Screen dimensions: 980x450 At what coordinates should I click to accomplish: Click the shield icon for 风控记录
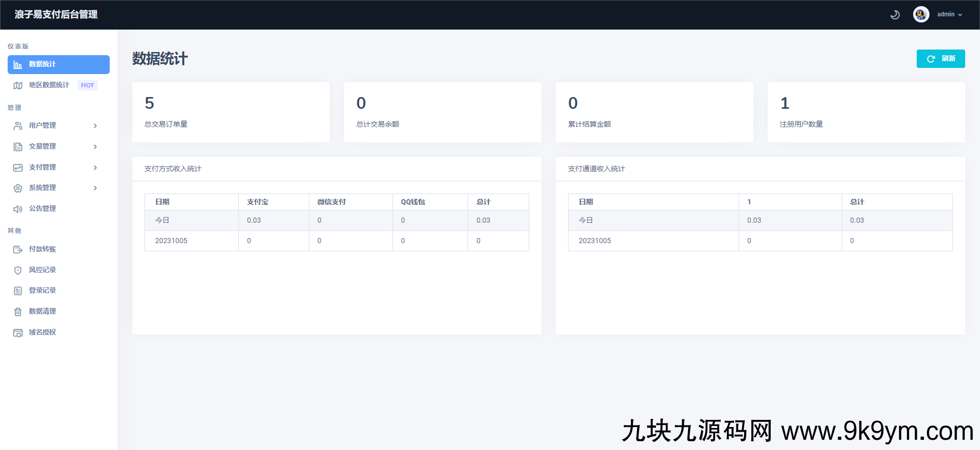point(18,270)
